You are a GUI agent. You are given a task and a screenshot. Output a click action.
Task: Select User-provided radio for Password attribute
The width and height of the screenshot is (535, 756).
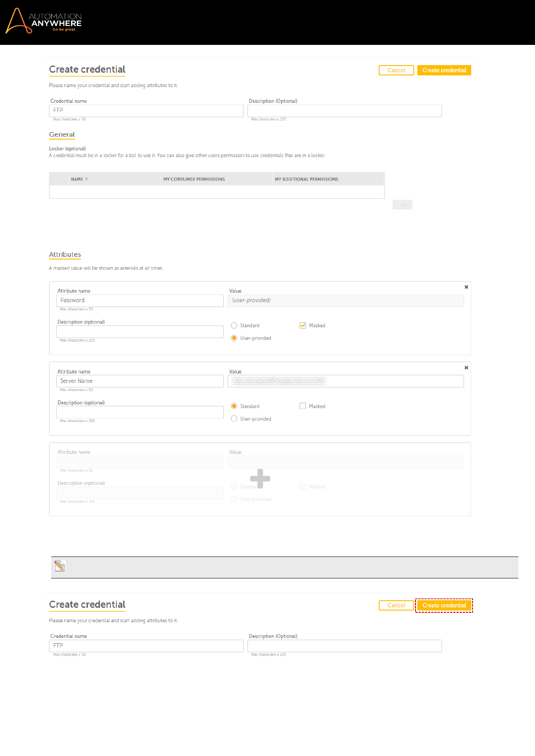pos(234,338)
